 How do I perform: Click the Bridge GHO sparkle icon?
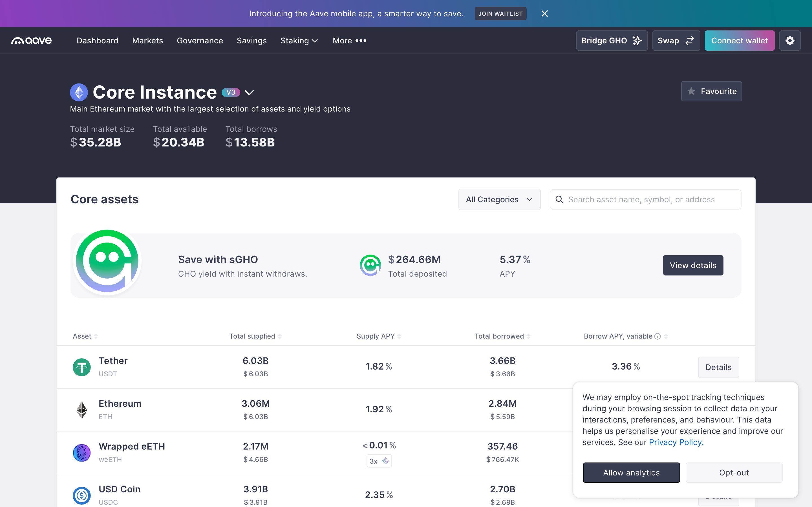coord(637,41)
